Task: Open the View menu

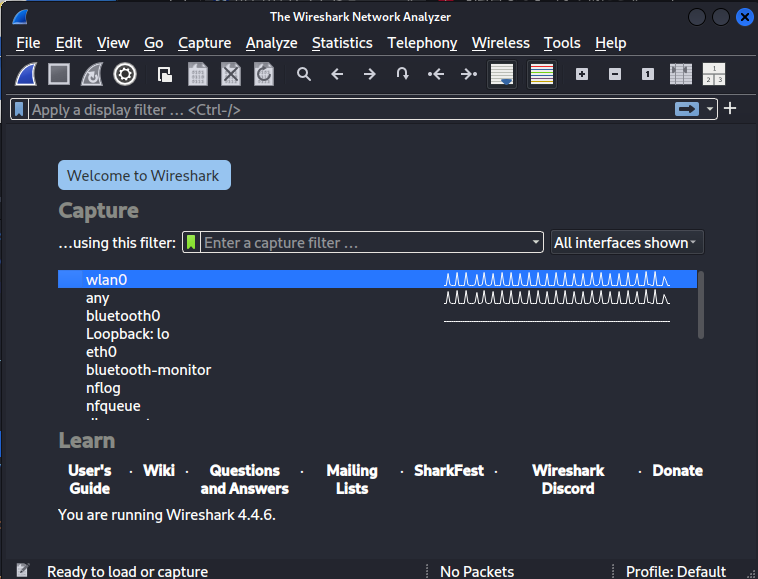Action: [x=113, y=43]
